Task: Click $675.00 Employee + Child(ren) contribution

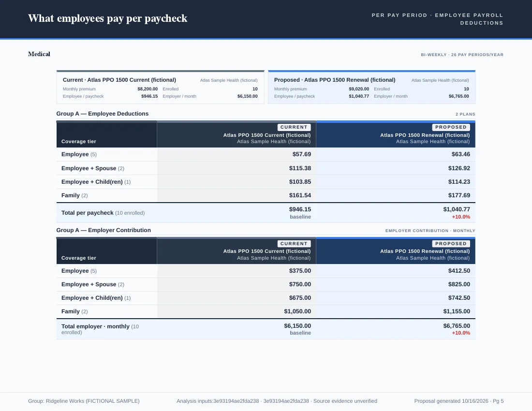Action: [300, 298]
